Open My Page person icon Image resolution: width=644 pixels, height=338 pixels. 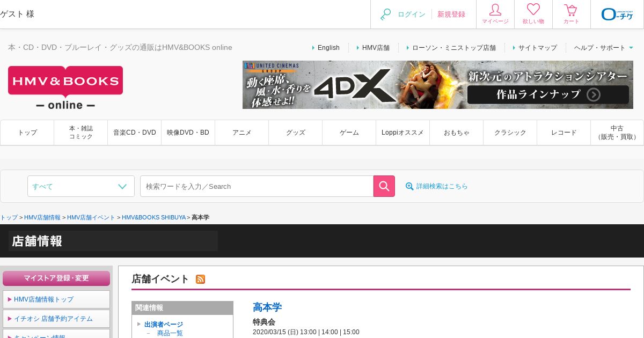click(495, 10)
